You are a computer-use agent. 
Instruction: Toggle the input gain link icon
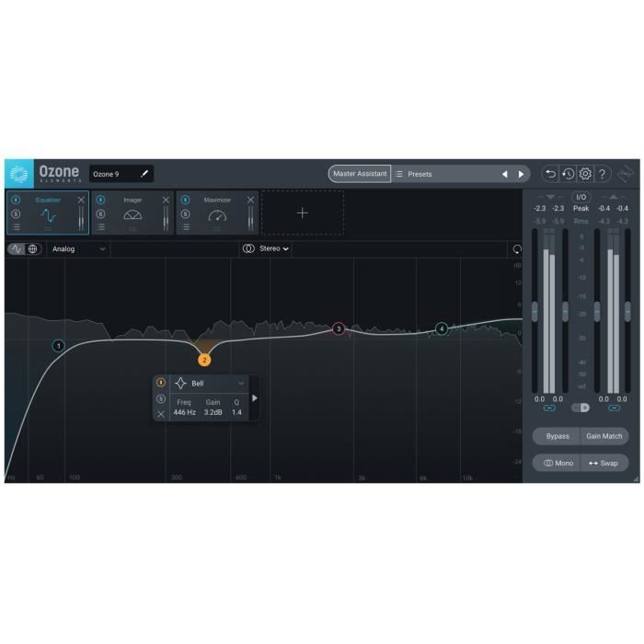click(x=549, y=408)
